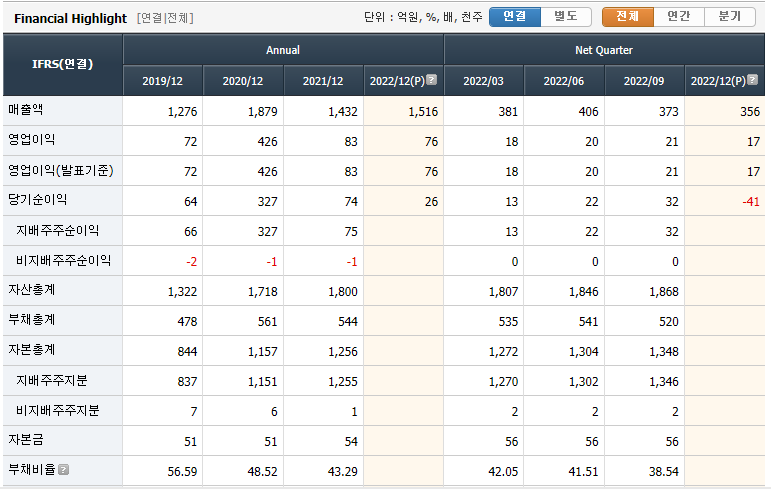The height and width of the screenshot is (489, 771).
Task: Click 지배주주지분 value 1,151
Action: [x=263, y=382]
